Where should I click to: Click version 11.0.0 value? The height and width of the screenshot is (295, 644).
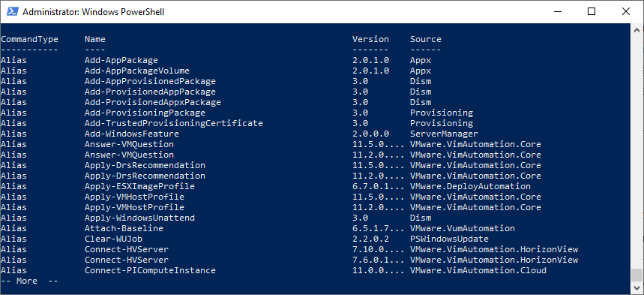pos(379,270)
